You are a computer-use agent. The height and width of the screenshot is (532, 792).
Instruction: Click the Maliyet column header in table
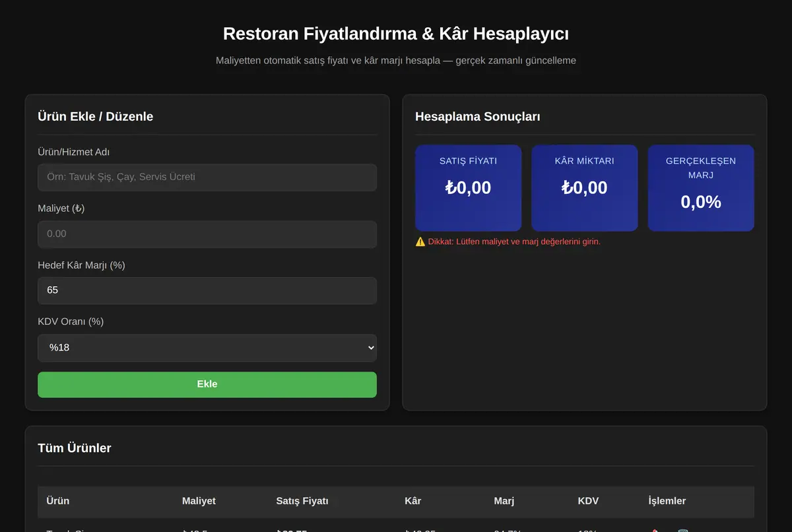pyautogui.click(x=199, y=501)
